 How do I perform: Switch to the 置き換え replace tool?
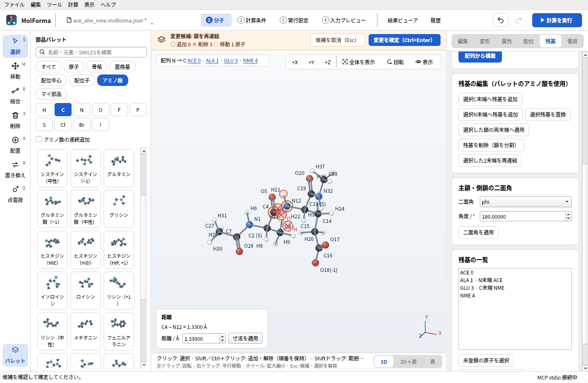(15, 169)
